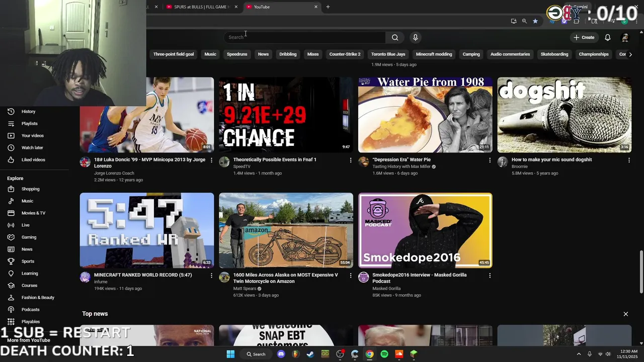This screenshot has width=644, height=362.
Task: Select the Speedruns filter chip
Action: [237, 54]
